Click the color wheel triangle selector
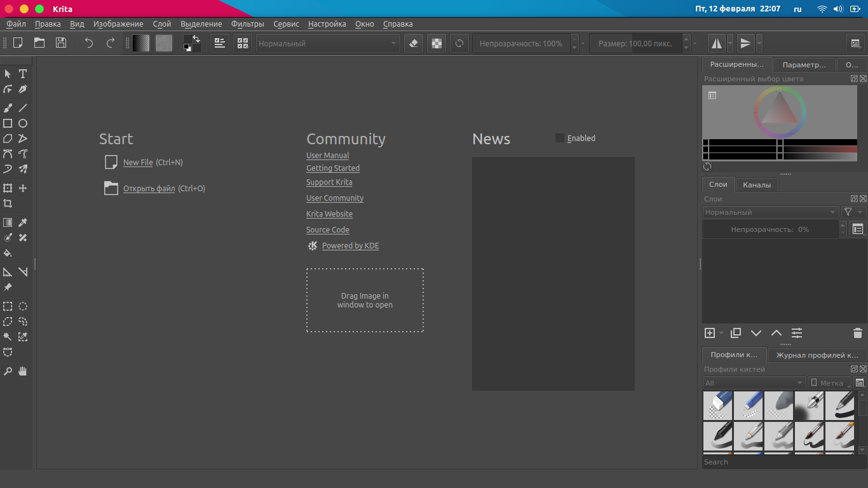 (779, 112)
